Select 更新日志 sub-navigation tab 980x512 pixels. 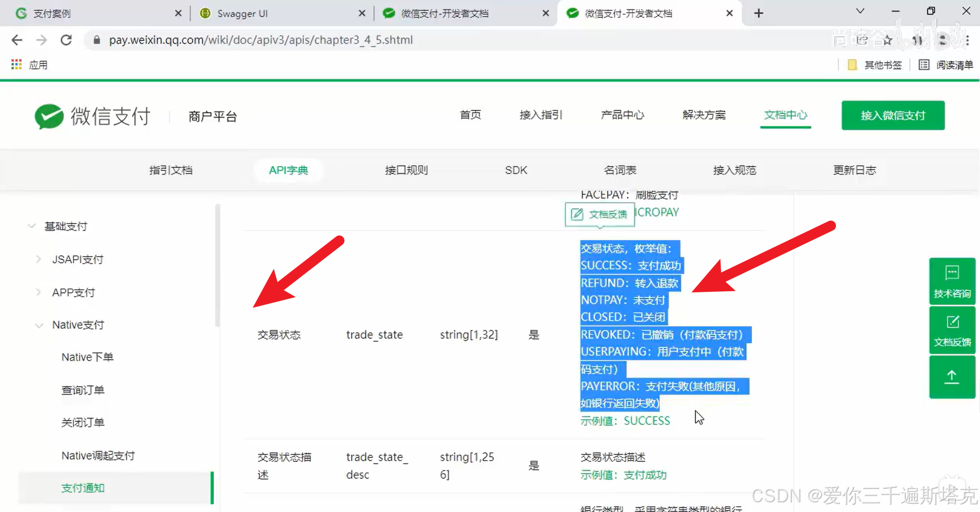pyautogui.click(x=854, y=170)
